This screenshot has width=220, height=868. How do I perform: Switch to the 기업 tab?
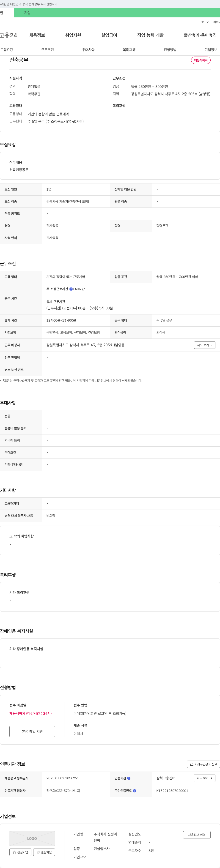point(27,13)
